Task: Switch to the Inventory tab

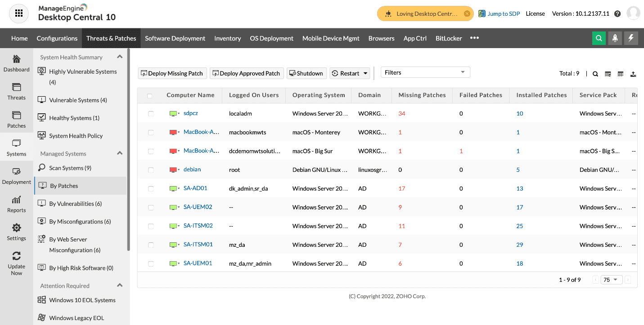Action: point(228,38)
